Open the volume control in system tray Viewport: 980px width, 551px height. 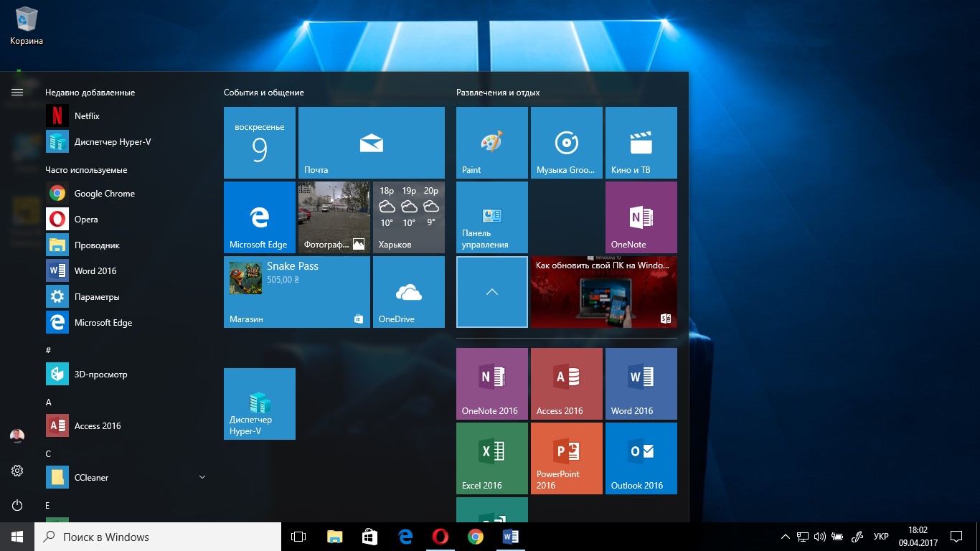pyautogui.click(x=820, y=537)
